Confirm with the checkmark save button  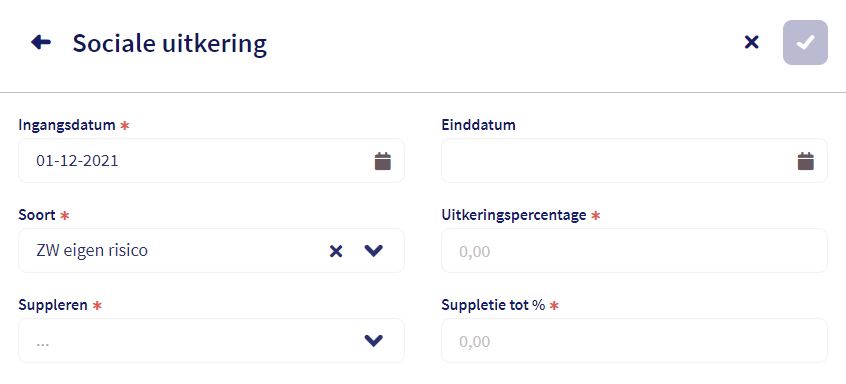click(x=805, y=43)
